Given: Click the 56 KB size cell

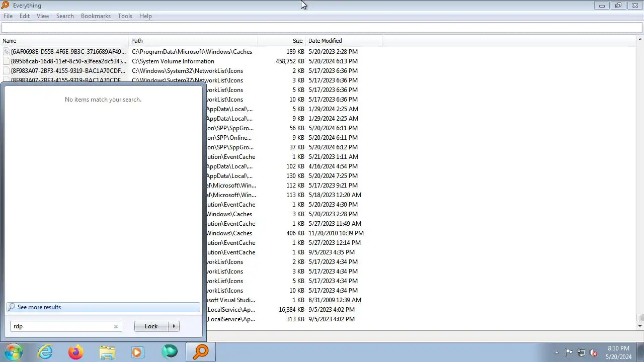Looking at the screenshot, I should [x=297, y=128].
